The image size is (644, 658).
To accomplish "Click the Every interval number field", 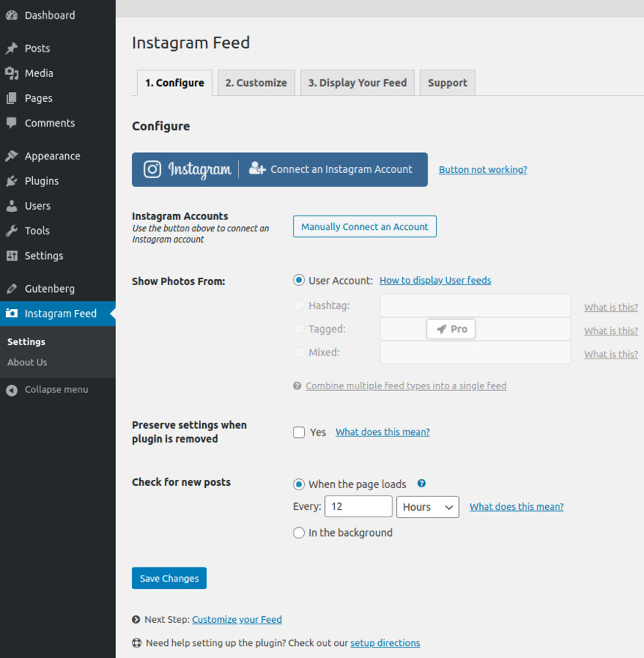I will click(359, 507).
